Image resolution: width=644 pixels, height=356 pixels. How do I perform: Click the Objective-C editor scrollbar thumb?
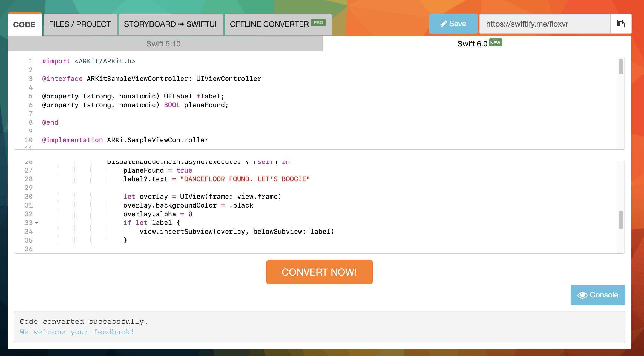tap(621, 66)
